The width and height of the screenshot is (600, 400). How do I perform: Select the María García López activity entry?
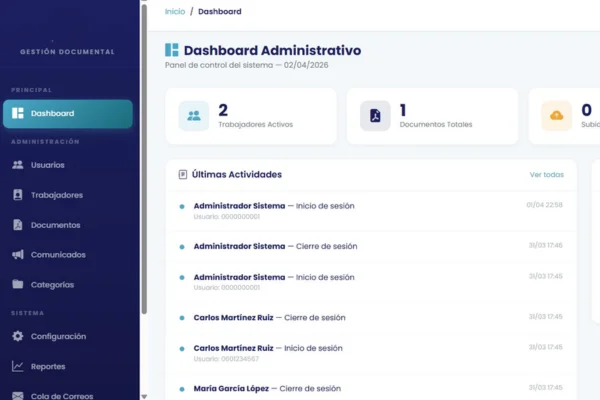coord(267,388)
